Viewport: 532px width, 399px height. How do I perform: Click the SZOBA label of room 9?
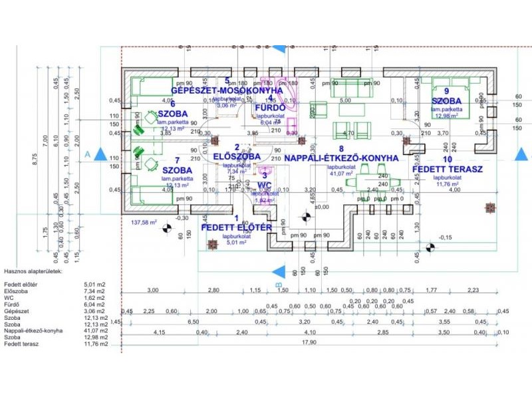click(x=446, y=101)
